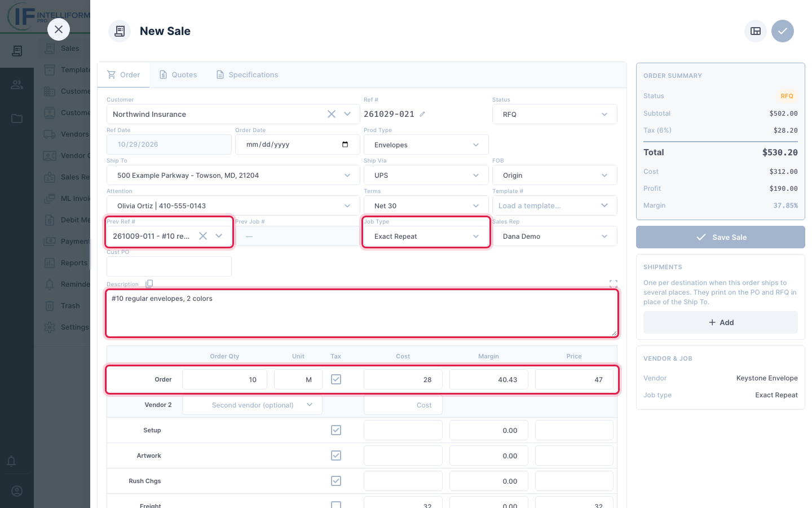The height and width of the screenshot is (508, 812).
Task: Click the New Sale receipt icon
Action: click(120, 31)
